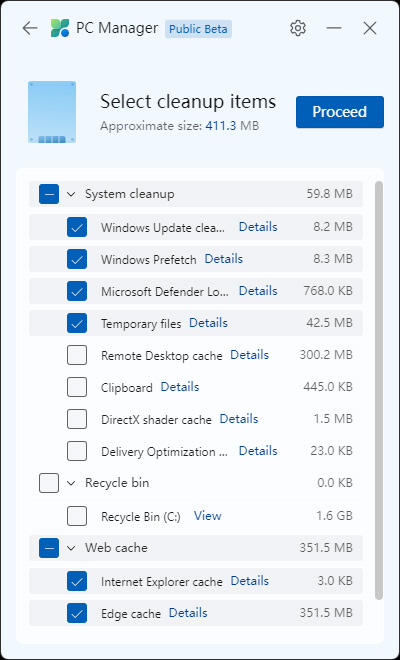The width and height of the screenshot is (400, 660).
Task: Check the Recycle Bin (C:) checkbox
Action: pyautogui.click(x=77, y=516)
